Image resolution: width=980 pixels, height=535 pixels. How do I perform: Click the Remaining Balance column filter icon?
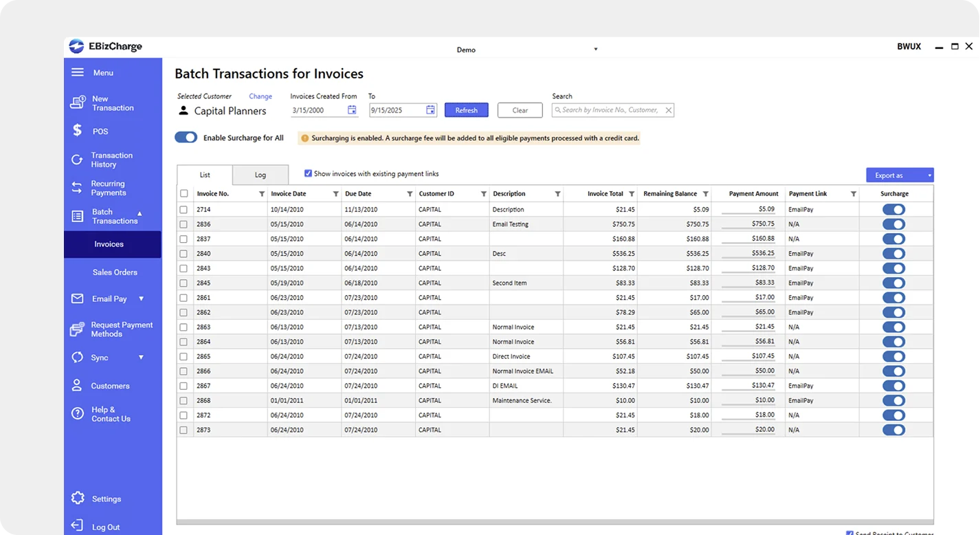pyautogui.click(x=706, y=194)
